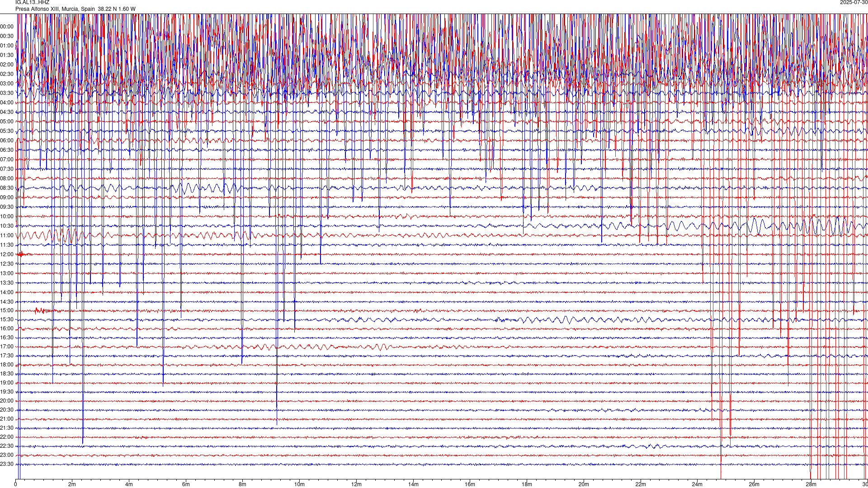The image size is (868, 488).
Task: Click the 10m axis tick label
Action: click(x=299, y=484)
